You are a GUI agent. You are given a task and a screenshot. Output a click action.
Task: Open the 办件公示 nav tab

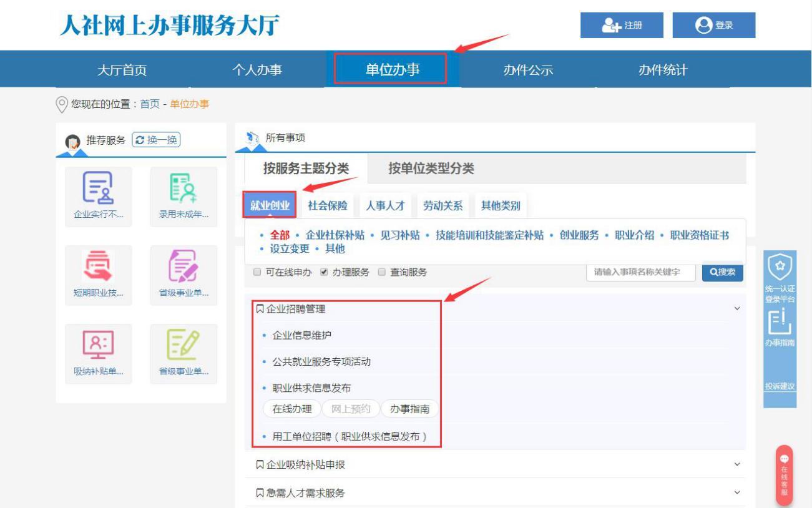tap(528, 70)
